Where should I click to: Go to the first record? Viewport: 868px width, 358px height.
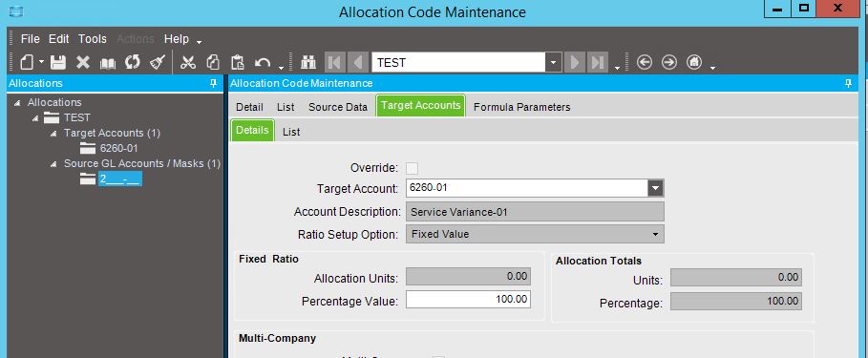tap(334, 62)
